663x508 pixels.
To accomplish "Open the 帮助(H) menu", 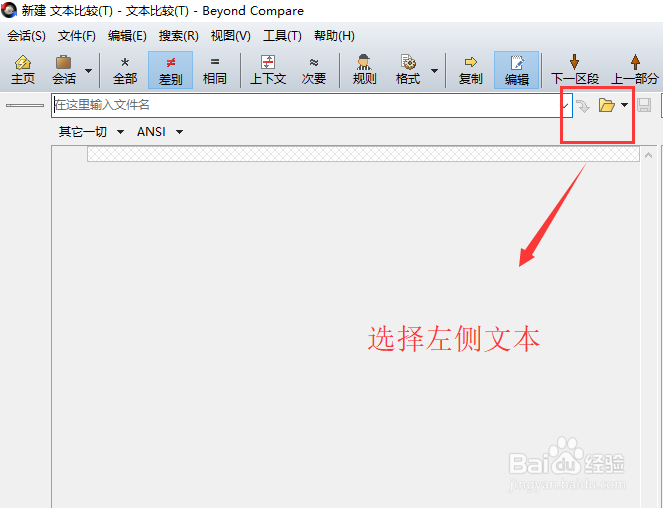I will (334, 36).
